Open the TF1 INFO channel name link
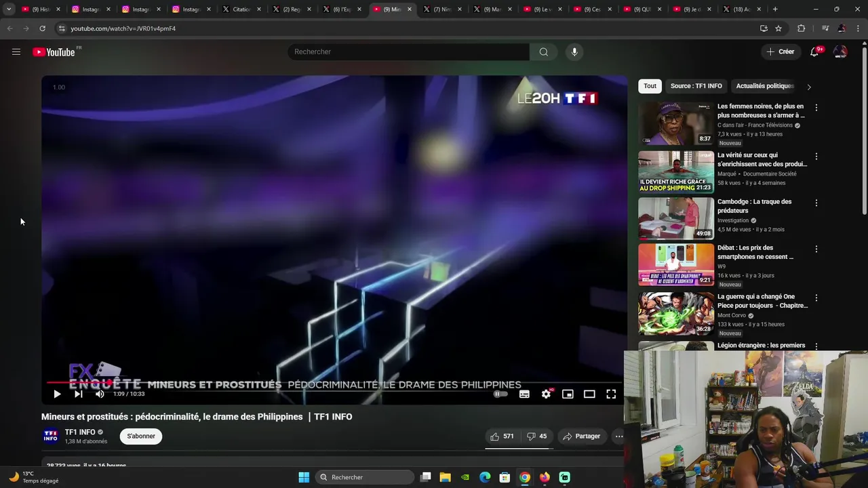868x488 pixels. point(80,432)
